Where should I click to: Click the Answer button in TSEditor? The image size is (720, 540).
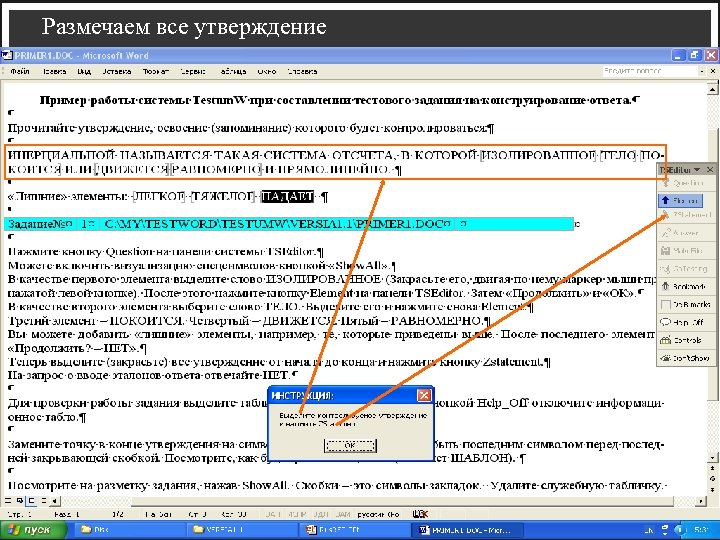point(681,233)
